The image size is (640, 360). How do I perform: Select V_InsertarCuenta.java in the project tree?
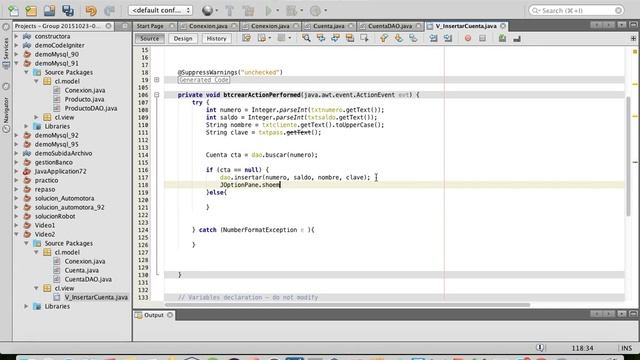pyautogui.click(x=96, y=297)
